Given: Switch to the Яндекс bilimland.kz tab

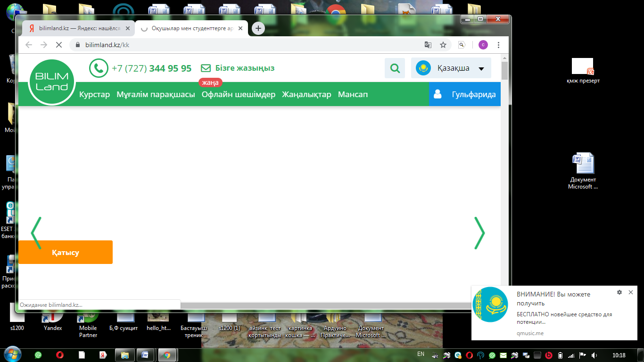Looking at the screenshot, I should [x=78, y=28].
